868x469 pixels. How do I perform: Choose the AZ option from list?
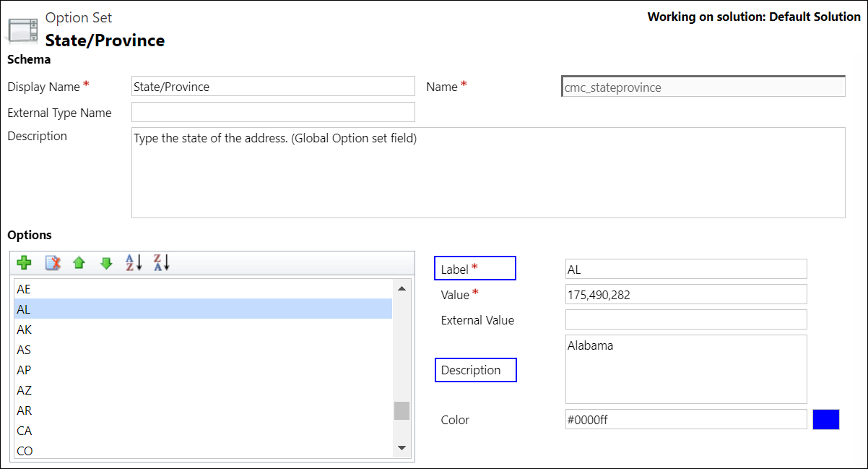coord(202,390)
